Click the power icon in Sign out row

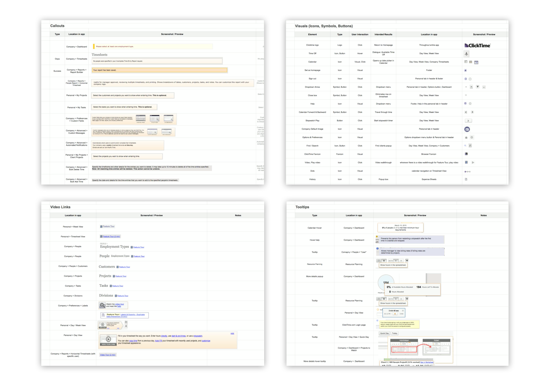(x=470, y=79)
